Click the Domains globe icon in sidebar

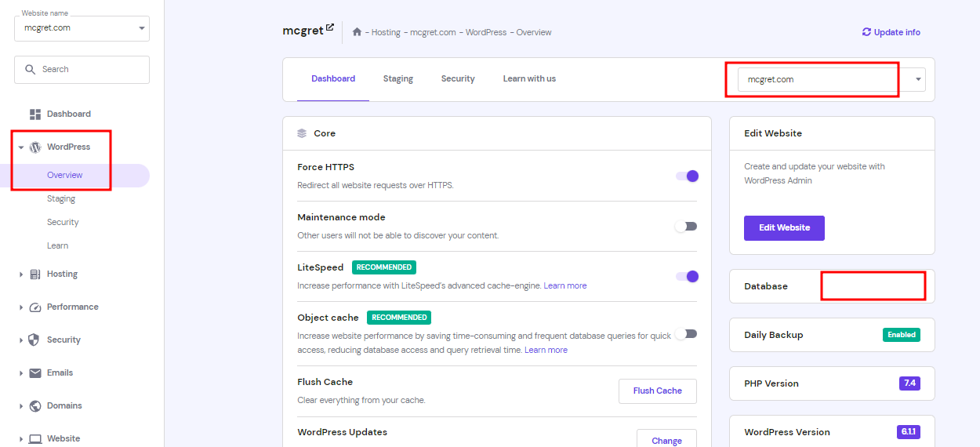(x=35, y=405)
